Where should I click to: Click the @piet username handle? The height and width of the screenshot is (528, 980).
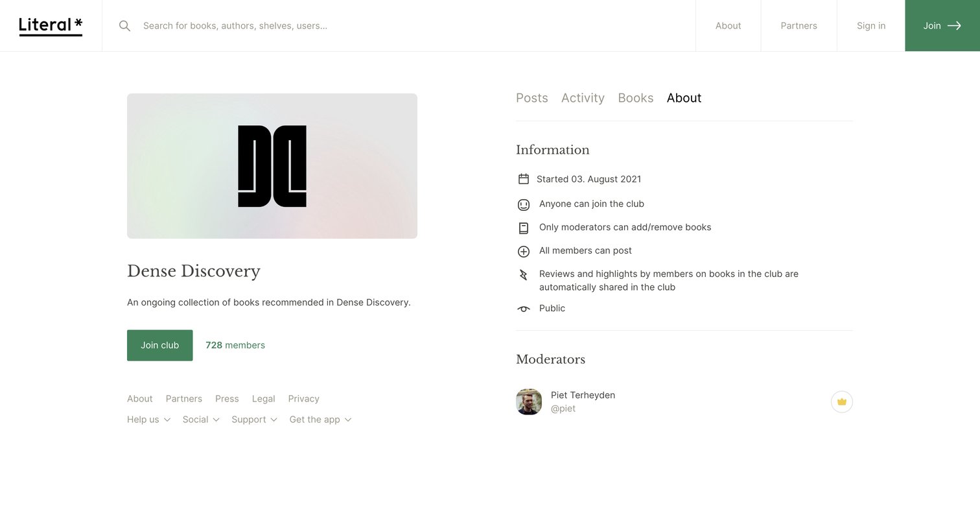563,409
